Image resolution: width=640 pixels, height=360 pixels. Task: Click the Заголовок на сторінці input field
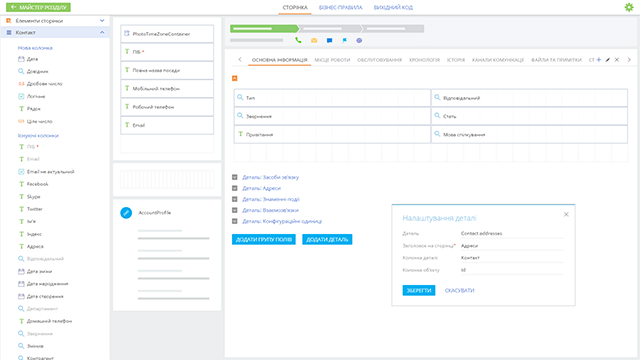[512, 246]
